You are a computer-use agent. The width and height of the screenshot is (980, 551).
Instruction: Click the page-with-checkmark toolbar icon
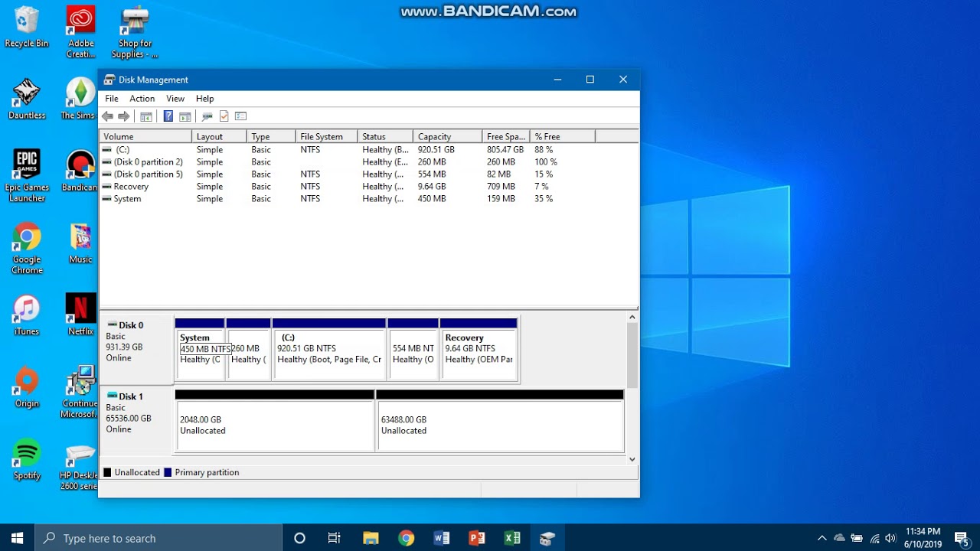[x=224, y=116]
